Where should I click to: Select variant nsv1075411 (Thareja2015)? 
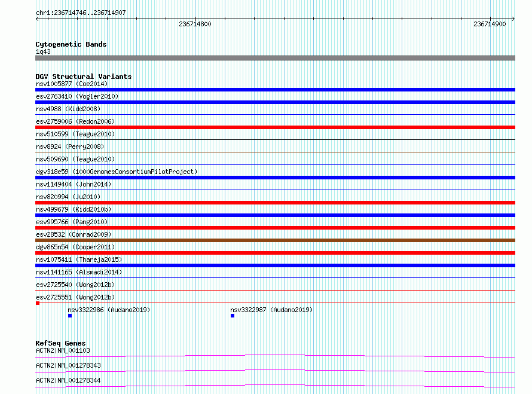tap(79, 259)
